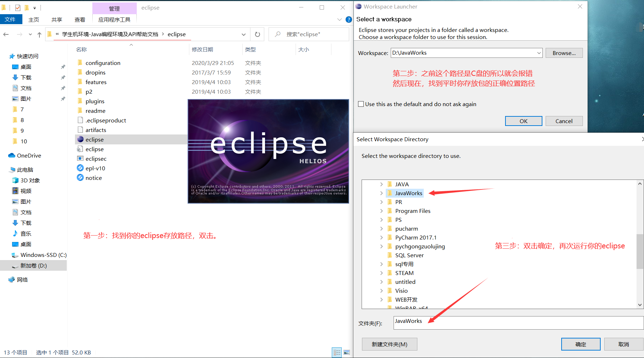Expand the JAVA folder tree node
Image resolution: width=644 pixels, height=358 pixels.
pyautogui.click(x=381, y=184)
